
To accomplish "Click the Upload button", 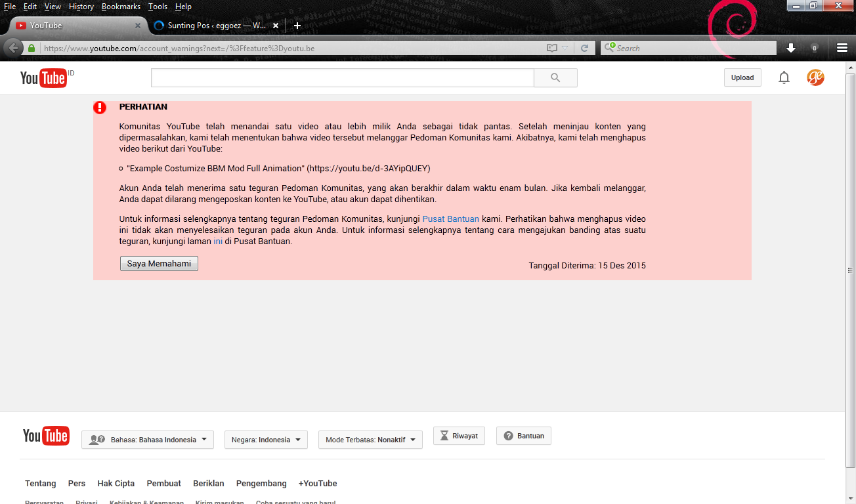I will tap(742, 77).
